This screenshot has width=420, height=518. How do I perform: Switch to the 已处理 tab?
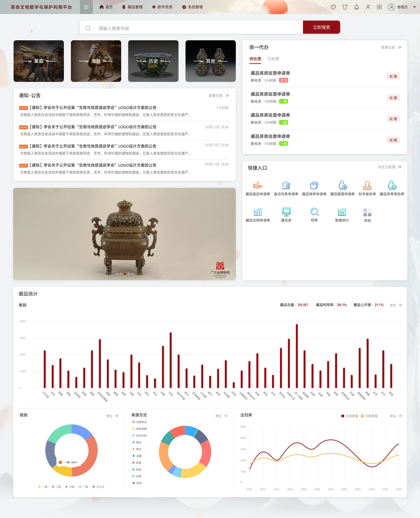click(273, 59)
